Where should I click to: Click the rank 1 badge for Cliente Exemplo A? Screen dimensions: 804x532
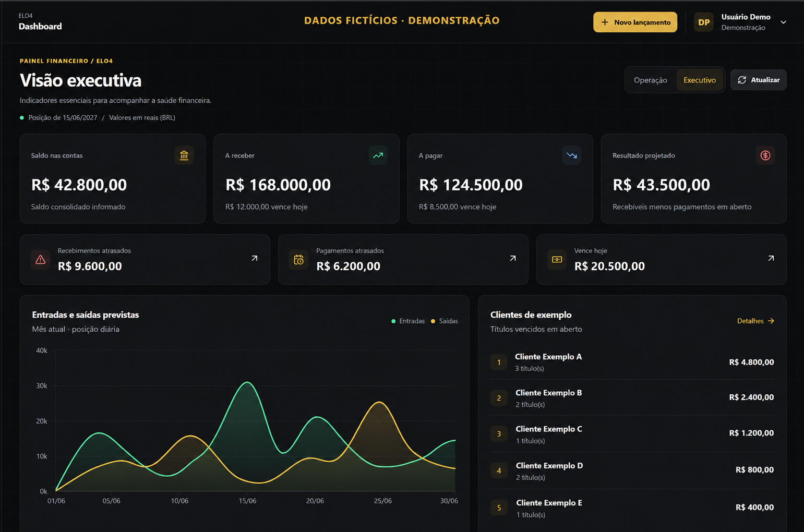499,362
